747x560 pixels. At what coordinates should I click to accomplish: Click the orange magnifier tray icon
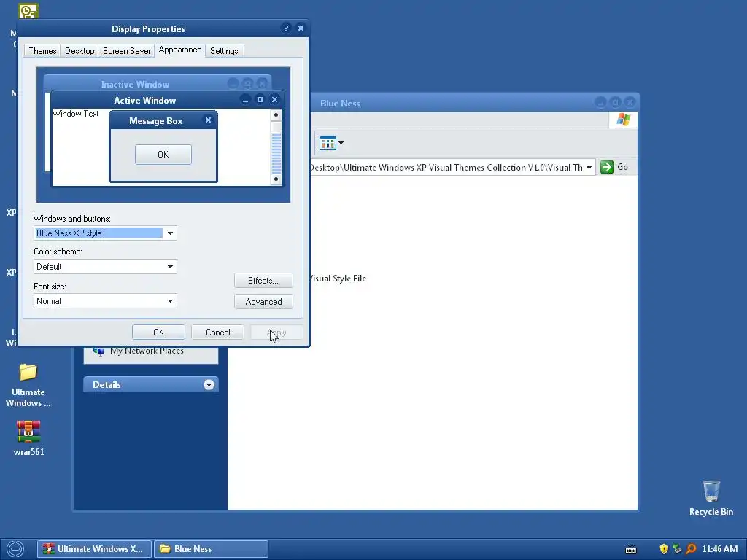(691, 549)
